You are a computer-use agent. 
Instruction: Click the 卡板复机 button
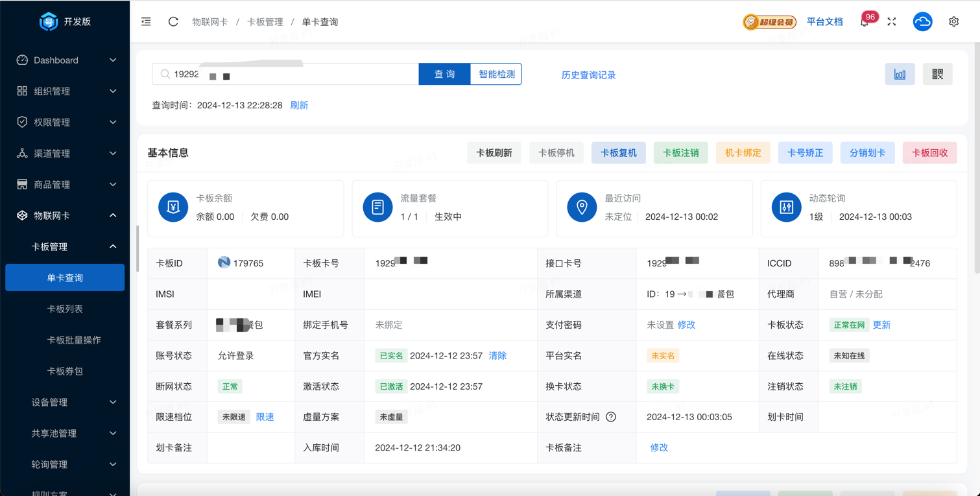(618, 153)
